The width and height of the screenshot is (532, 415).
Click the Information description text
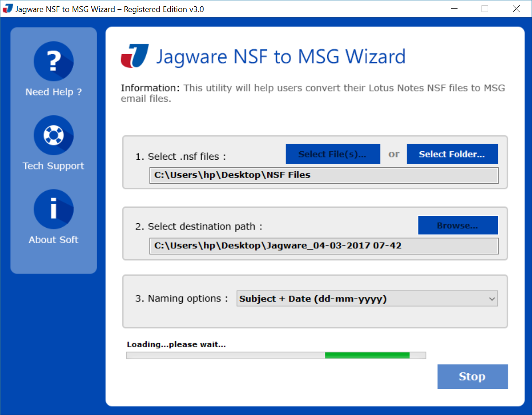(x=313, y=93)
